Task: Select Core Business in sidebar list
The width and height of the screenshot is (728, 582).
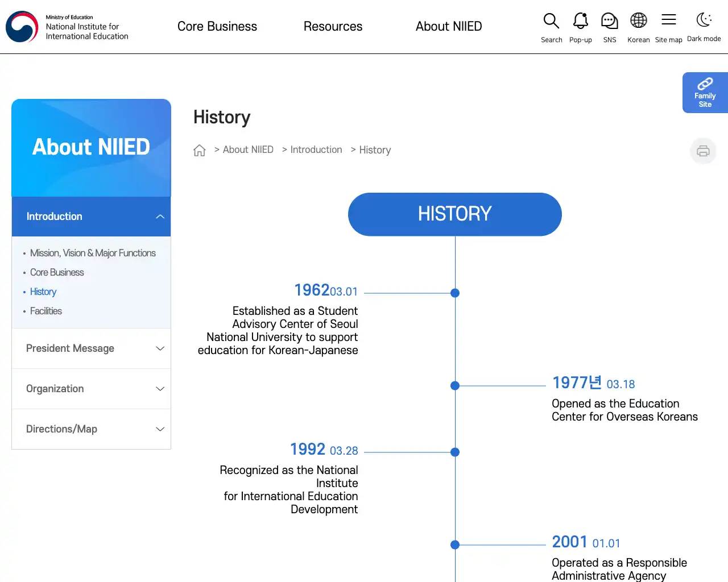Action: point(57,272)
